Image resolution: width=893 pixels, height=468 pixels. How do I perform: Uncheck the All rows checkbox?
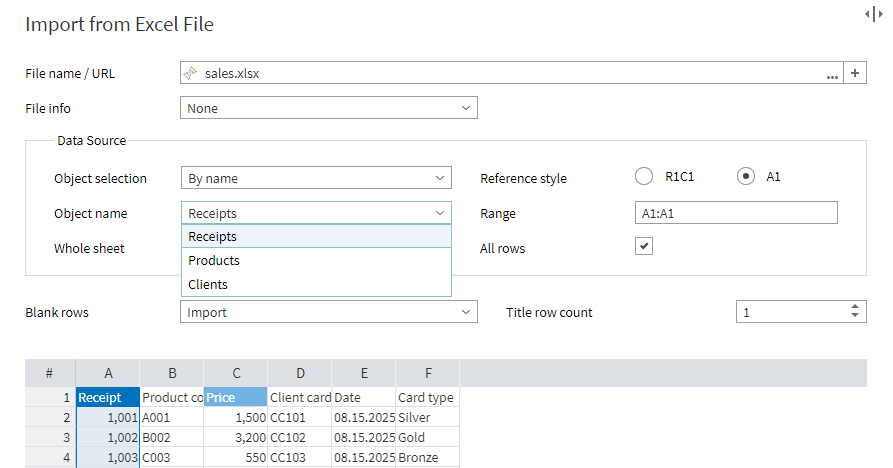pyautogui.click(x=645, y=246)
